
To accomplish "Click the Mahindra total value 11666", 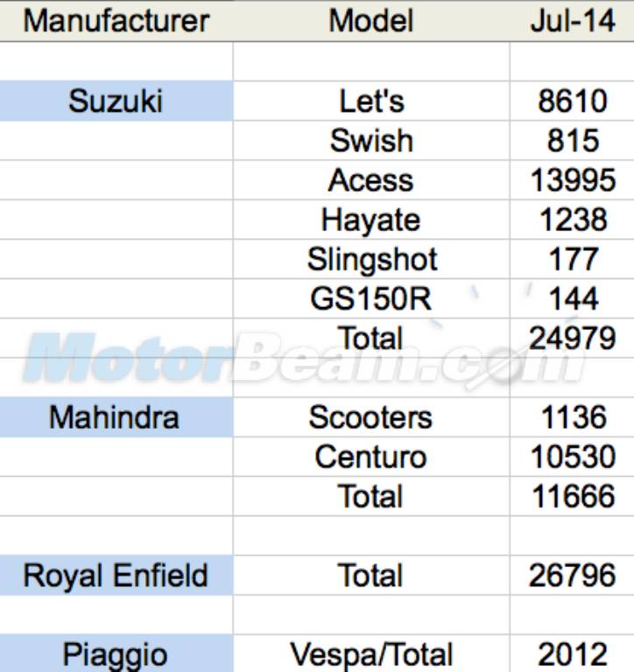I will (x=573, y=496).
